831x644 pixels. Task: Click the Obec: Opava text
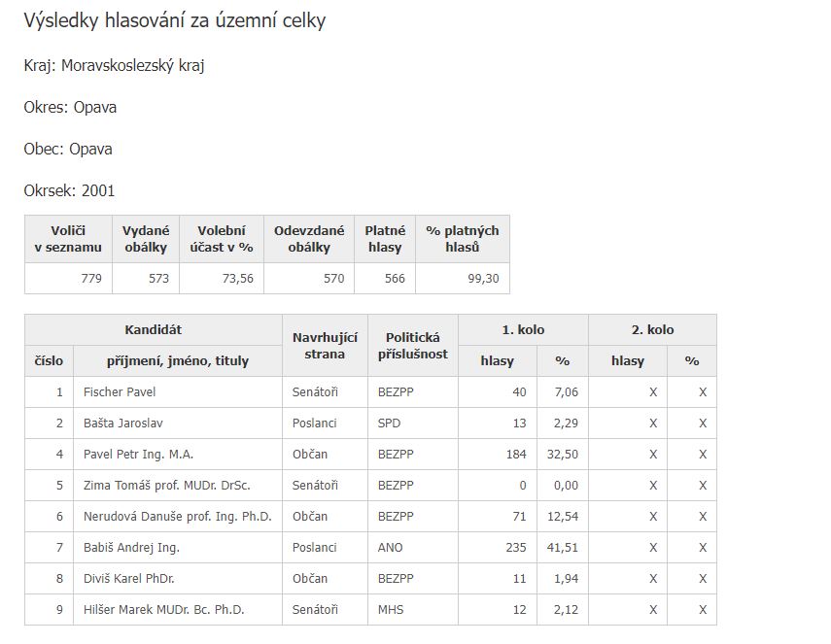tap(68, 149)
